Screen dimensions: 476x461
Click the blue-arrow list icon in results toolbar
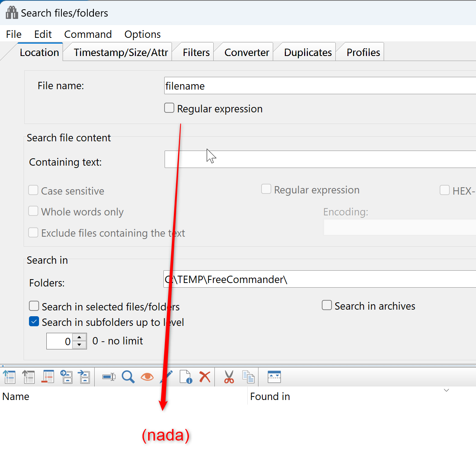click(9, 376)
